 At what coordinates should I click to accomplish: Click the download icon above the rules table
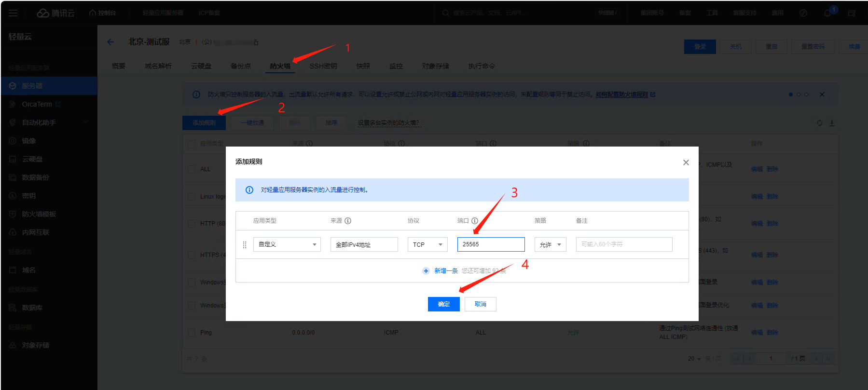point(832,123)
